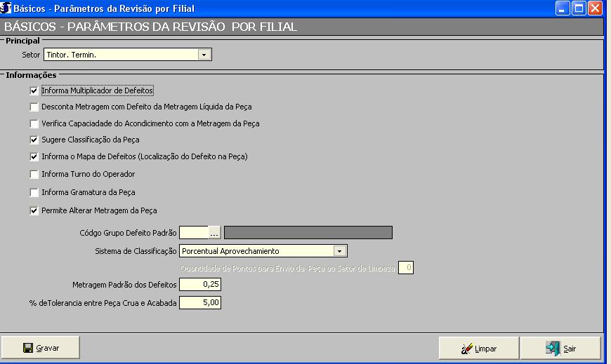Disable Informa o Mapa de Defeitos
The width and height of the screenshot is (611, 364).
pyautogui.click(x=34, y=156)
